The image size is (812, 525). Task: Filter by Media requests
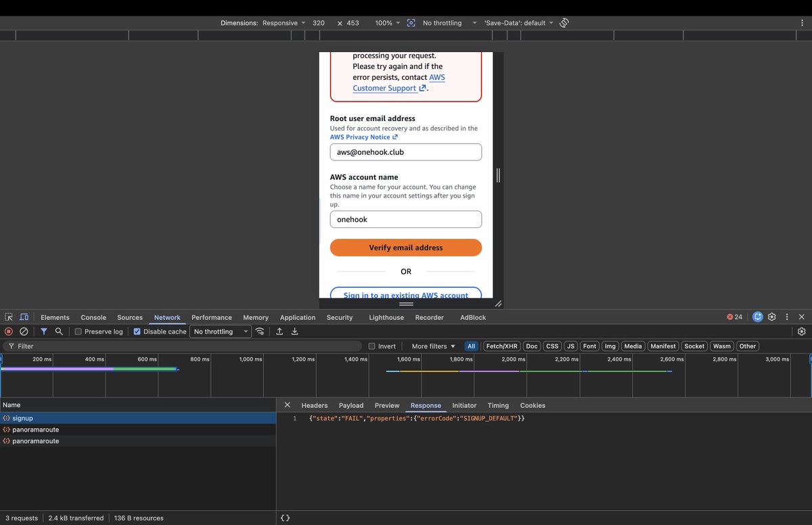(633, 346)
